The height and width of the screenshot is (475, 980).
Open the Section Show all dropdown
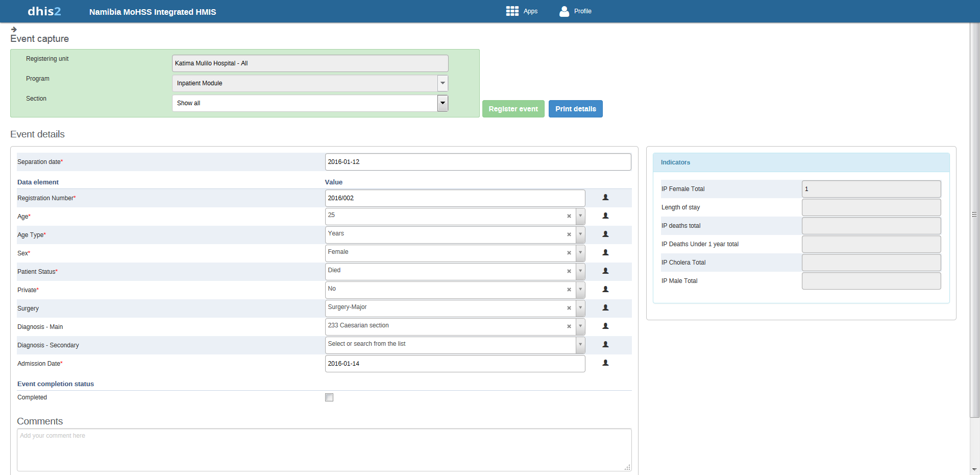[443, 103]
